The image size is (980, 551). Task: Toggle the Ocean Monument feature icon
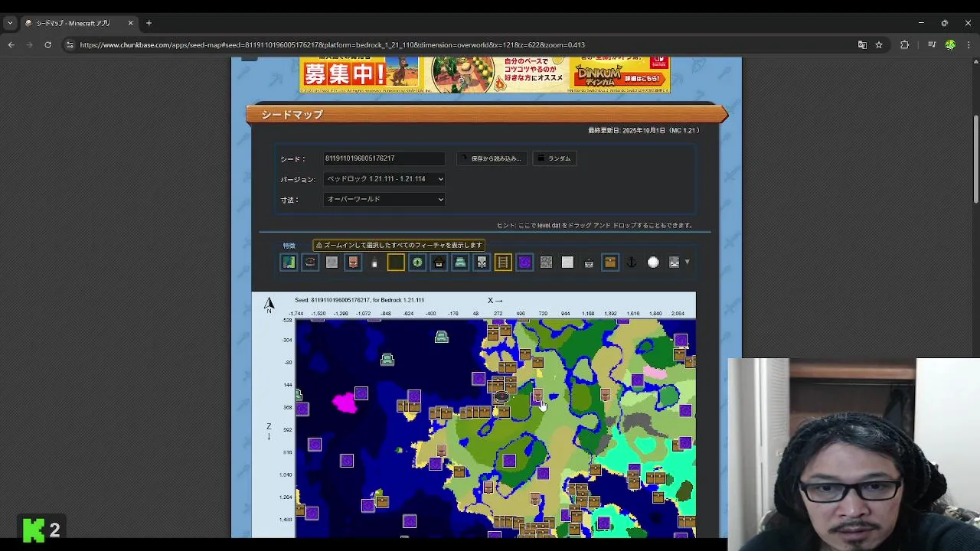tap(460, 262)
